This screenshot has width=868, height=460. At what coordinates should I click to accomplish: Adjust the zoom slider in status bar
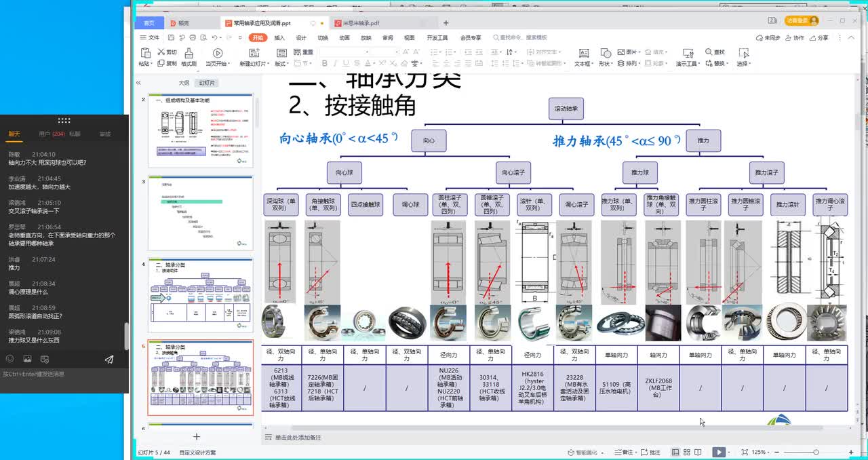(816, 452)
